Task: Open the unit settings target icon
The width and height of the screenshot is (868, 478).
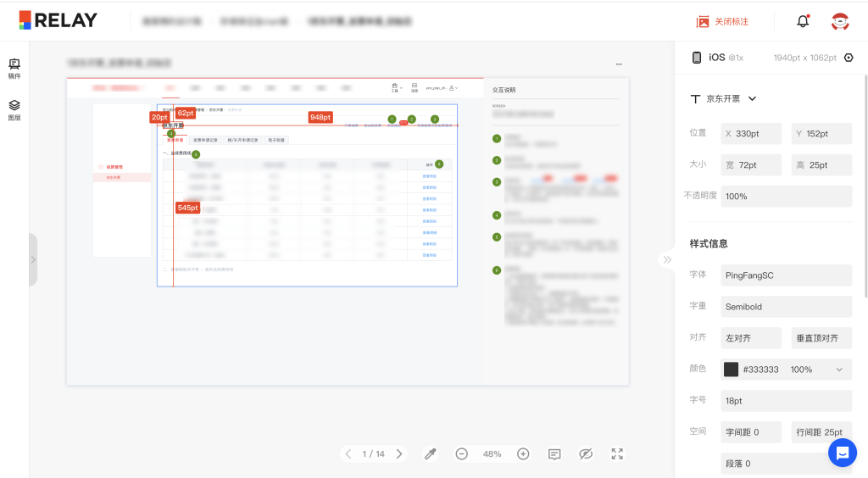Action: [849, 58]
